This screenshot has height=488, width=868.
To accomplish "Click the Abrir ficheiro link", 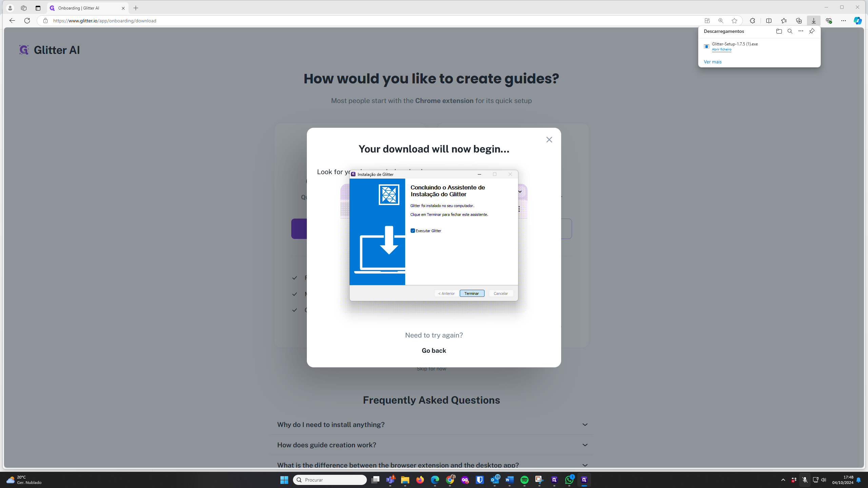I will pyautogui.click(x=722, y=49).
